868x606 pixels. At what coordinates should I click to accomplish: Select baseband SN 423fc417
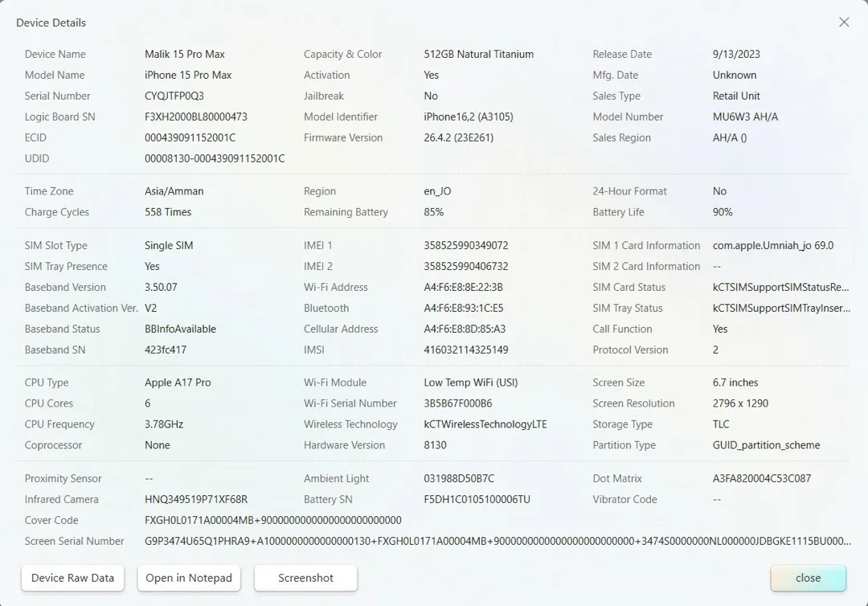pos(166,350)
